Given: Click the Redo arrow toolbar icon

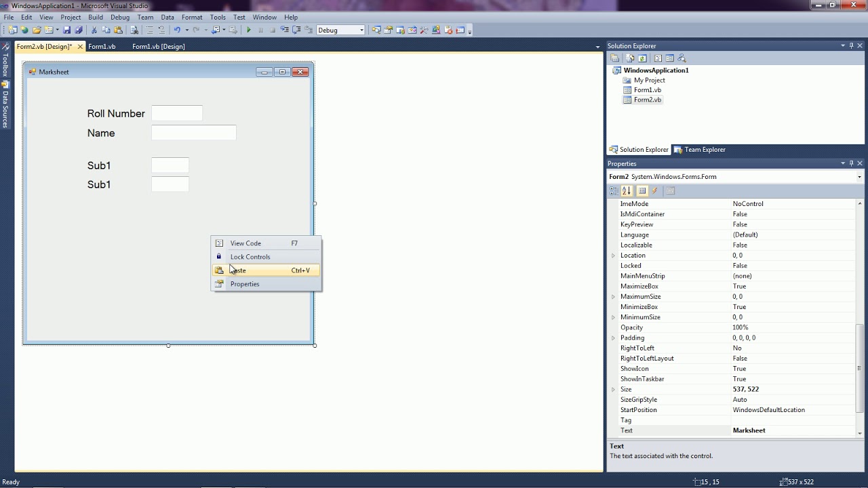Looking at the screenshot, I should pyautogui.click(x=197, y=30).
